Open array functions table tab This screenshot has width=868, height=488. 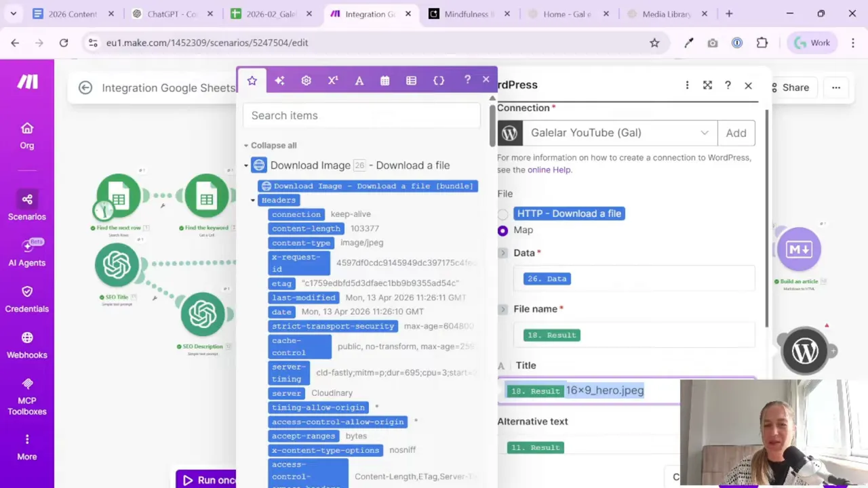(411, 80)
